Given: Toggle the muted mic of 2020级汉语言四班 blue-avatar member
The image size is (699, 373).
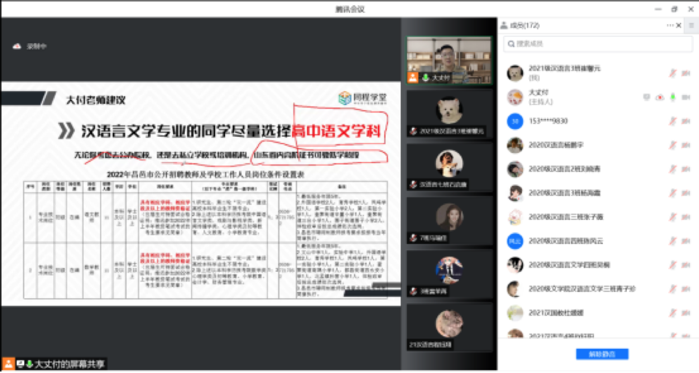Looking at the screenshot, I should coord(673,241).
